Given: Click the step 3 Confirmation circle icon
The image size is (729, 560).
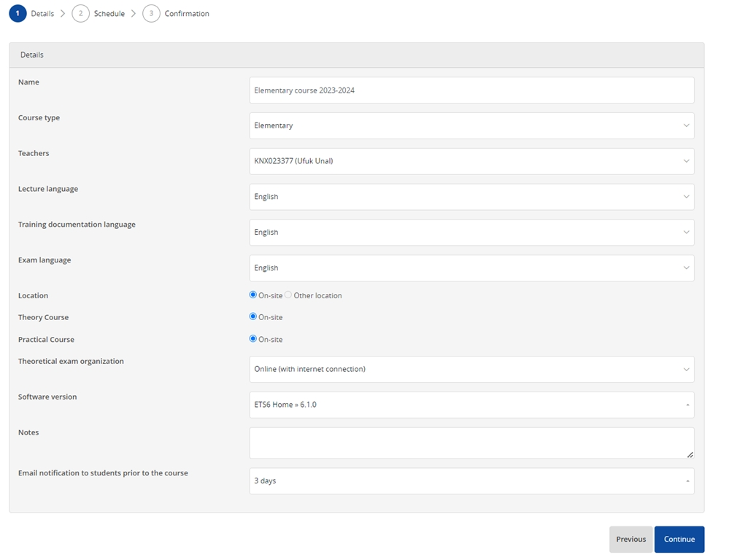Looking at the screenshot, I should pyautogui.click(x=151, y=13).
